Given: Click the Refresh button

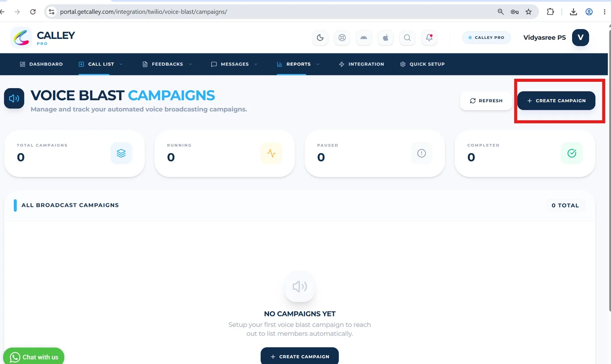Looking at the screenshot, I should tap(486, 101).
